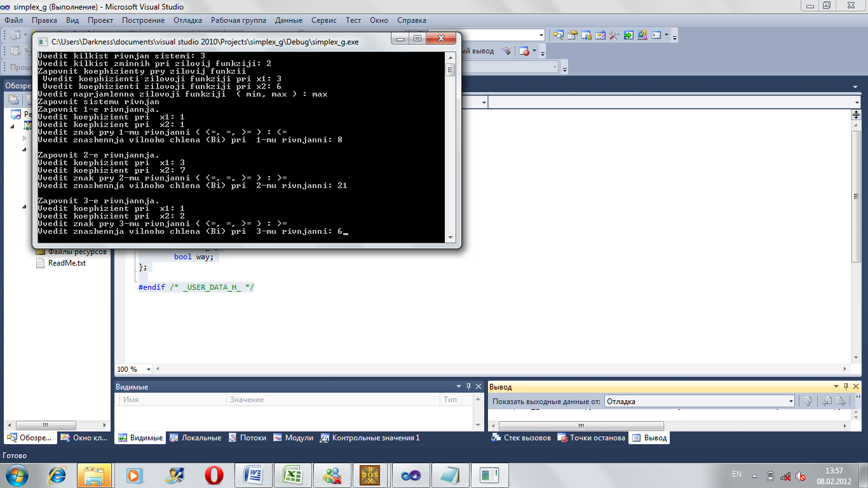Click the Team Explorer toolbar icon

(x=587, y=35)
